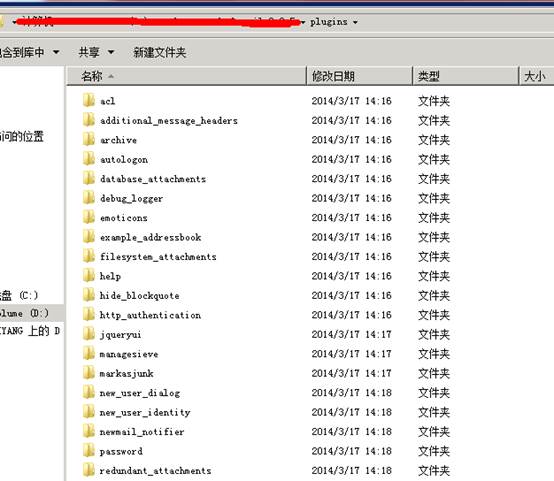Click the markasjunk folder icon

point(89,373)
